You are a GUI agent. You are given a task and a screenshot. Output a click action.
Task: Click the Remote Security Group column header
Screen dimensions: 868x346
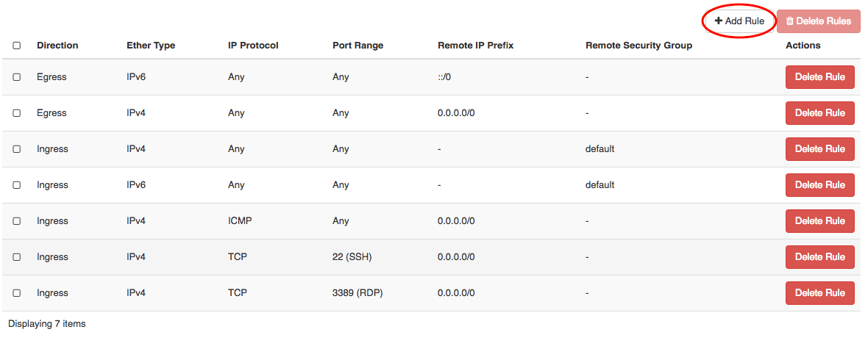(638, 46)
